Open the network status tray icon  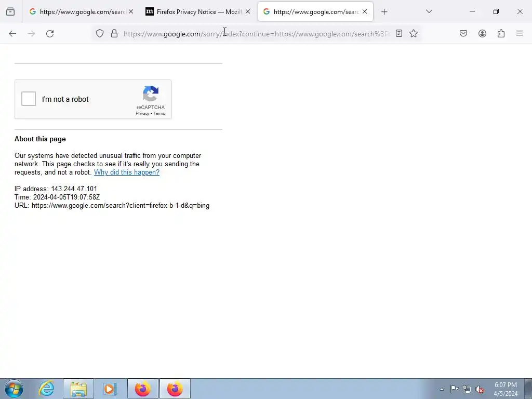point(467,389)
